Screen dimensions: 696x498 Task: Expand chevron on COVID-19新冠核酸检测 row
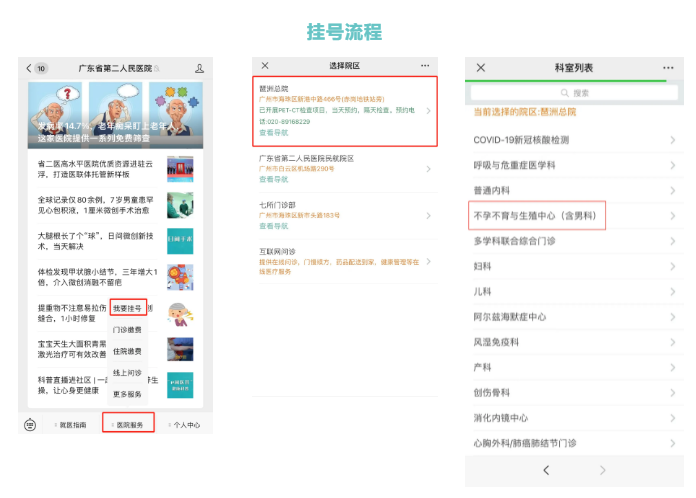click(673, 140)
